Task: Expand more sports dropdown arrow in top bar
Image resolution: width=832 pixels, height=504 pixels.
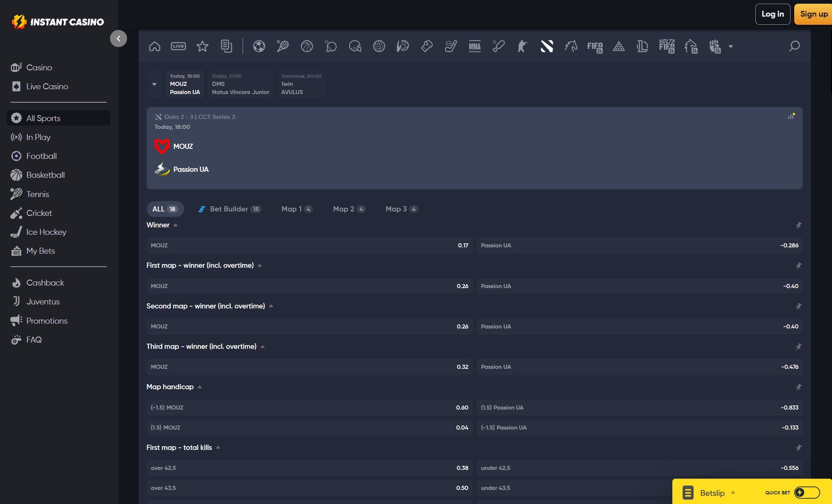Action: [731, 47]
